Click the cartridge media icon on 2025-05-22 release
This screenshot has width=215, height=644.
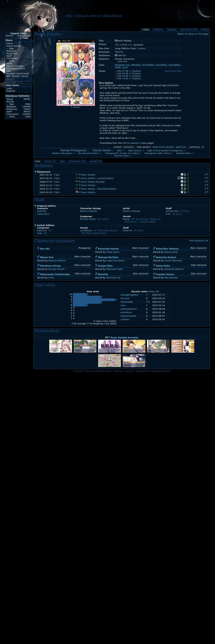click(x=182, y=192)
